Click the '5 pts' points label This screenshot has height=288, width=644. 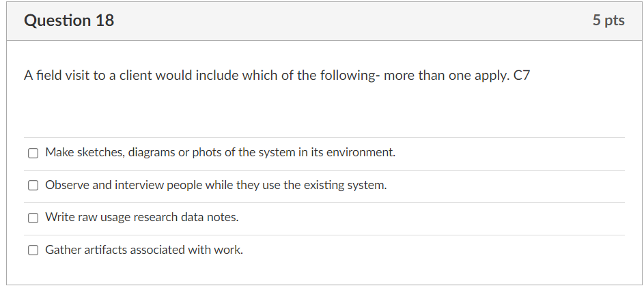608,20
